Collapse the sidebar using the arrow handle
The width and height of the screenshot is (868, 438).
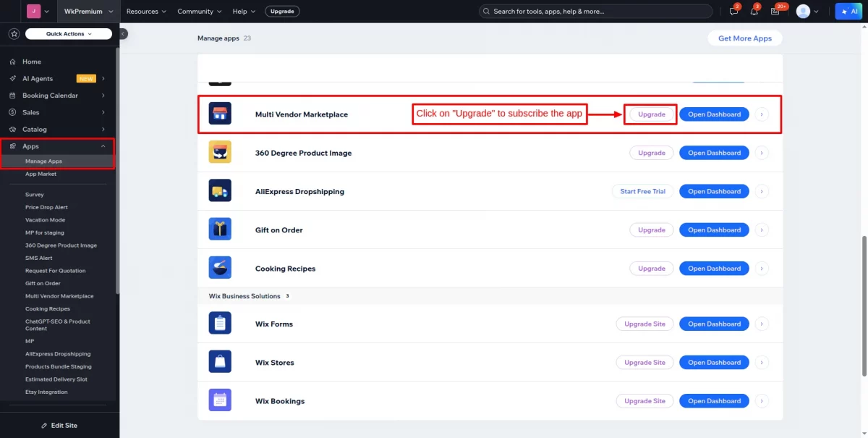point(123,34)
